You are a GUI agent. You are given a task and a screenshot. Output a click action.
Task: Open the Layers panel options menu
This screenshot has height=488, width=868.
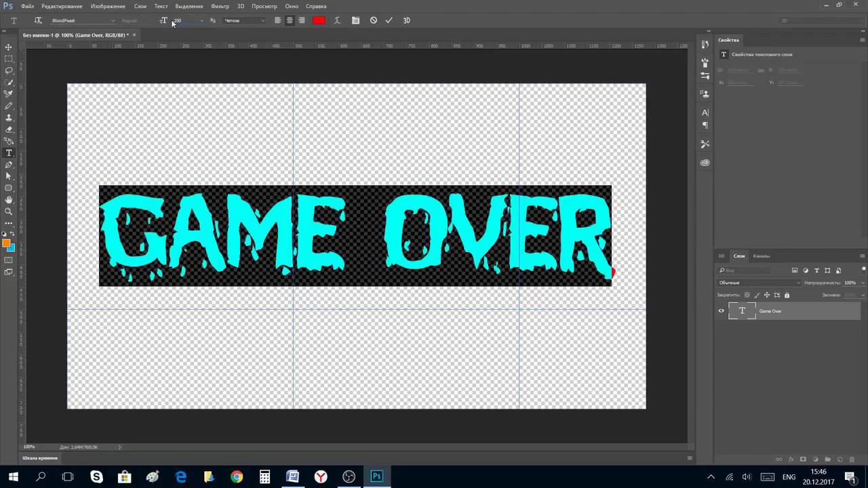[862, 256]
